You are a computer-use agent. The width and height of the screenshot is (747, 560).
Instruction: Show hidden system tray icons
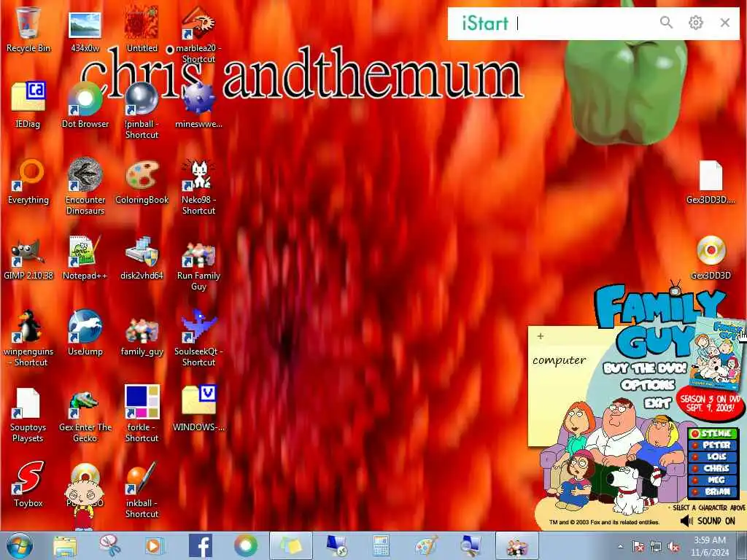tap(620, 546)
